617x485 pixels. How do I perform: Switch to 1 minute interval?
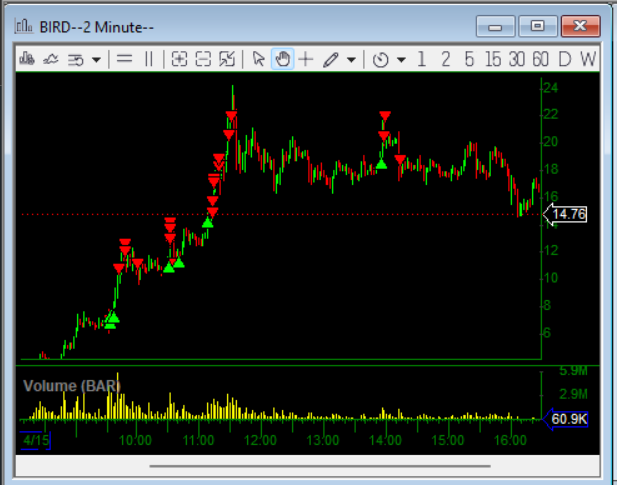[x=421, y=59]
